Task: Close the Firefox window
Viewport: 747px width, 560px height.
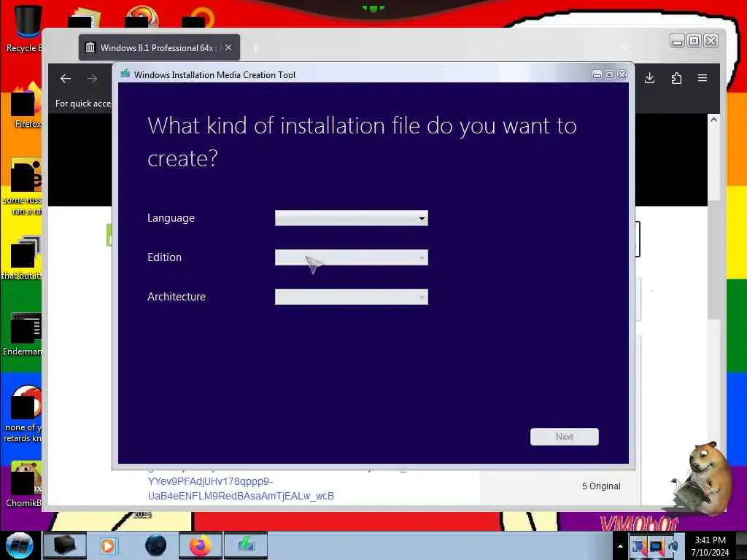Action: pyautogui.click(x=711, y=42)
